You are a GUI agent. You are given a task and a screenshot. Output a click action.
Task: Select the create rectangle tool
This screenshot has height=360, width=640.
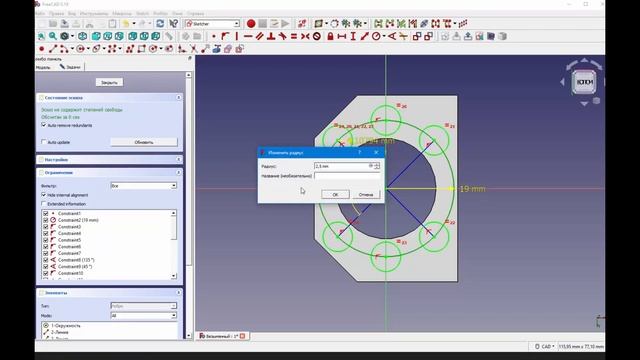point(141,49)
